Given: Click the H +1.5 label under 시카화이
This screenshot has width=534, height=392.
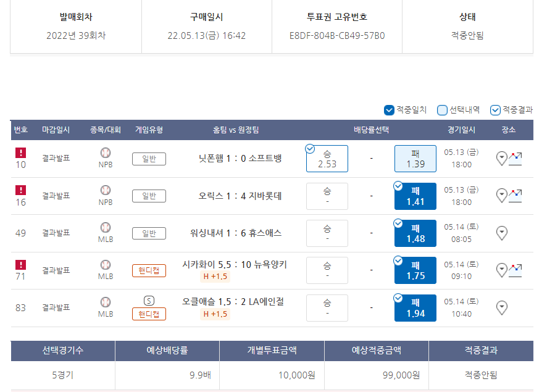Looking at the screenshot, I should pos(215,277).
